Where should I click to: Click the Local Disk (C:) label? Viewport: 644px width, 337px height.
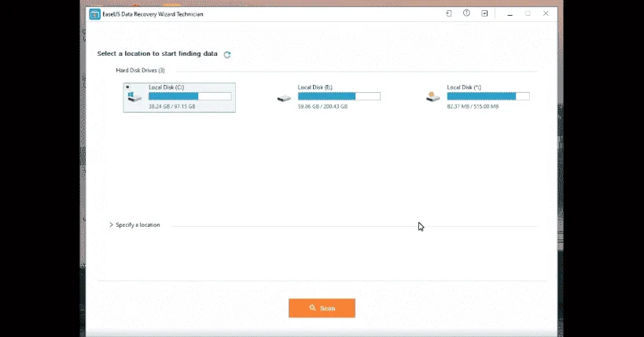(167, 87)
